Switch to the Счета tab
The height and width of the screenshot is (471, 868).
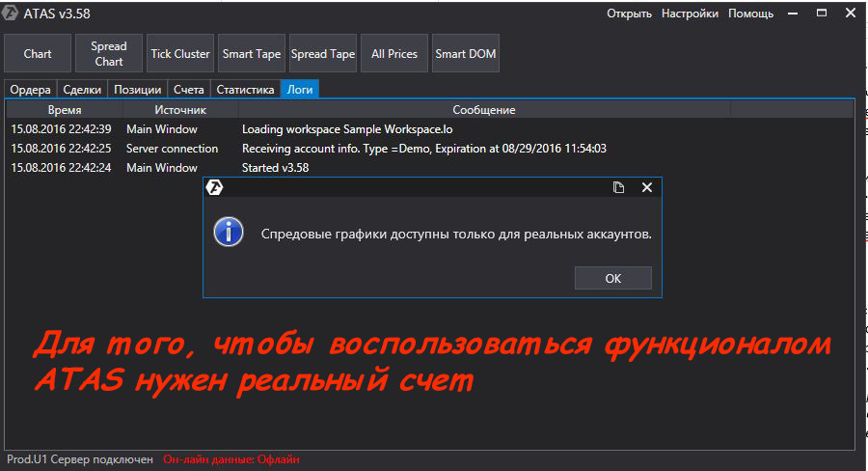pos(189,89)
